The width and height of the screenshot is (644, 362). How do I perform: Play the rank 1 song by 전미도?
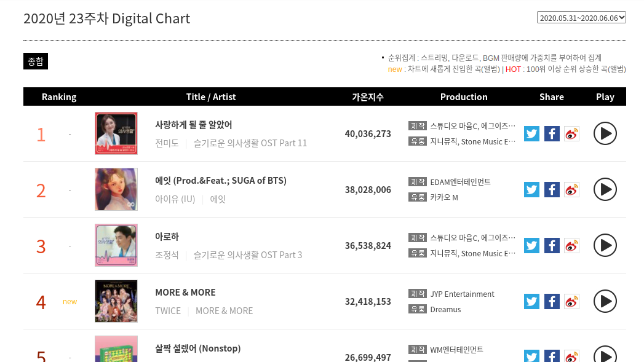(x=605, y=134)
